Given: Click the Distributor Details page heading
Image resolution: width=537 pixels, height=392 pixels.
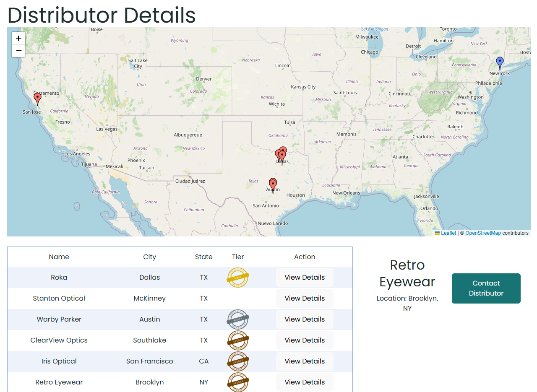Looking at the screenshot, I should pos(102,15).
